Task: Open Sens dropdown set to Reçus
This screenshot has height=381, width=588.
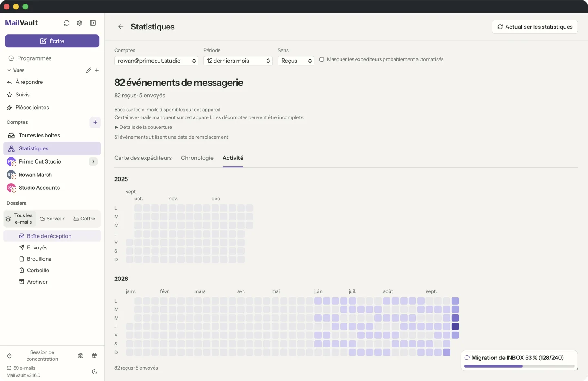Action: (296, 61)
